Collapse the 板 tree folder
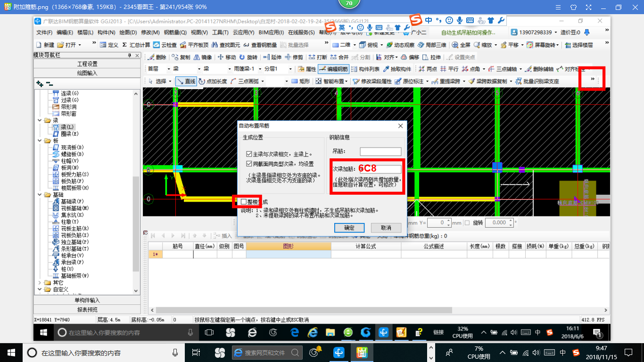 point(40,140)
